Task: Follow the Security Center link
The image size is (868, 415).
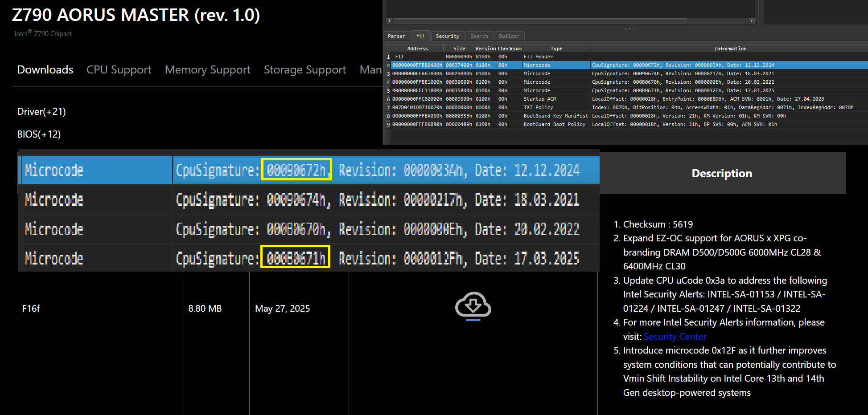Action: [675, 337]
